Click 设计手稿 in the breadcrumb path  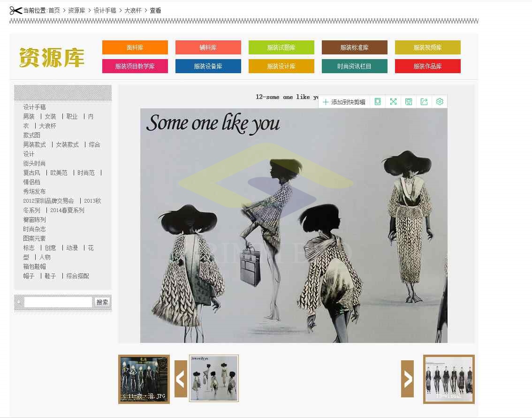pyautogui.click(x=105, y=10)
